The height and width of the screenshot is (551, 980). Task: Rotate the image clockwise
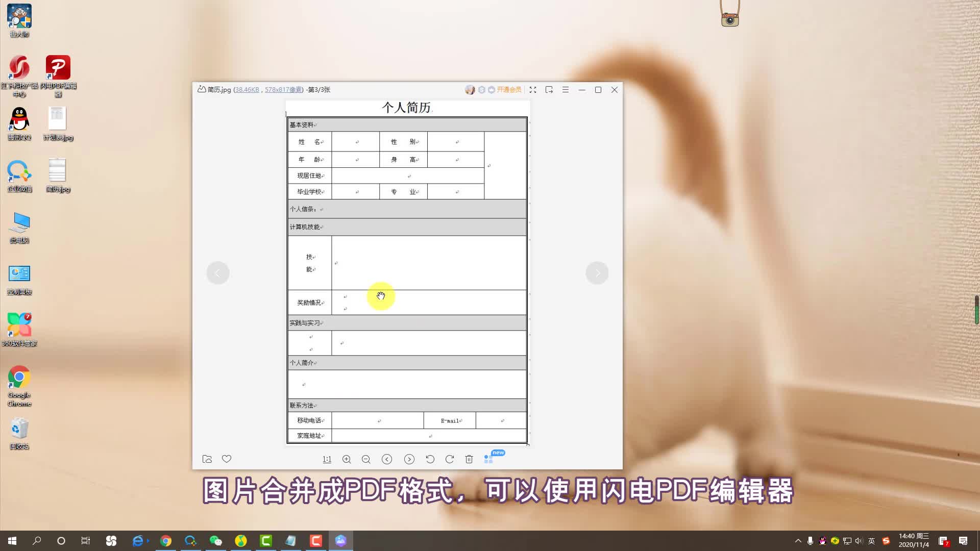click(x=450, y=459)
